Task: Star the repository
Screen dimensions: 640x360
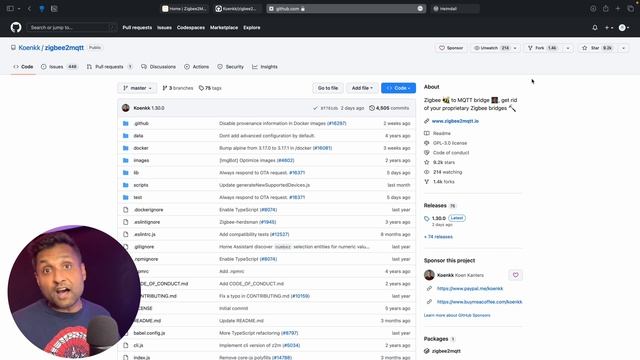Action: coord(598,48)
